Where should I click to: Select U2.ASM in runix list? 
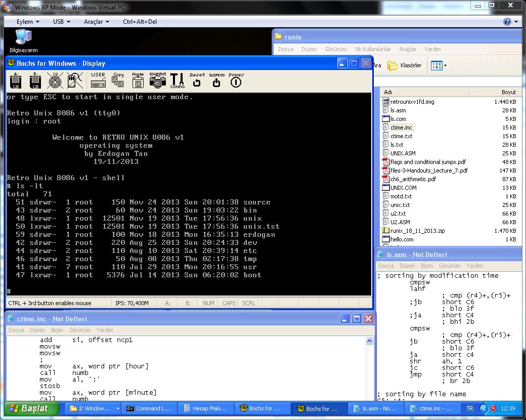[x=396, y=222]
